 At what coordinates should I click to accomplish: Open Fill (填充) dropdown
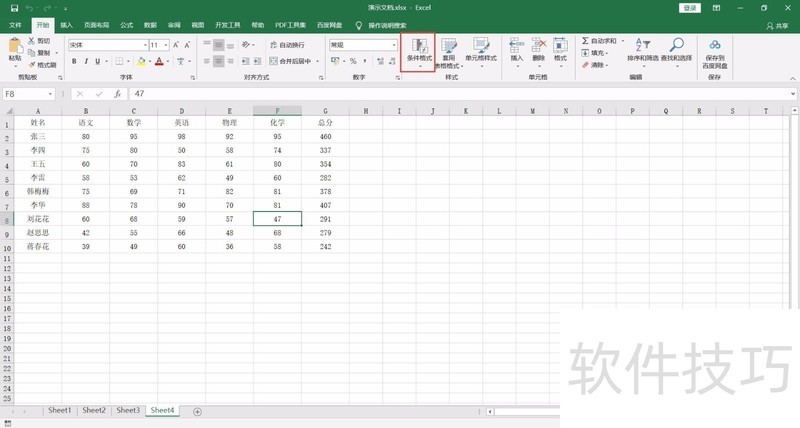click(x=595, y=53)
